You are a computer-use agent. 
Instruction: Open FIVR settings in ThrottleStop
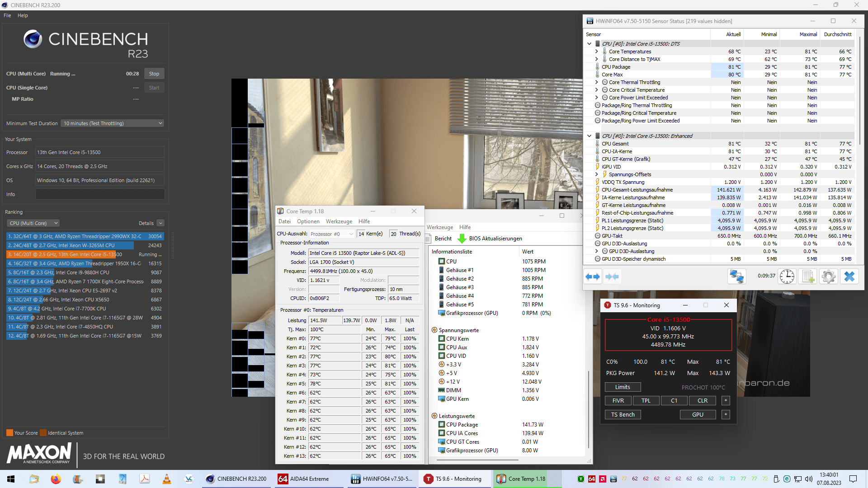pos(618,401)
